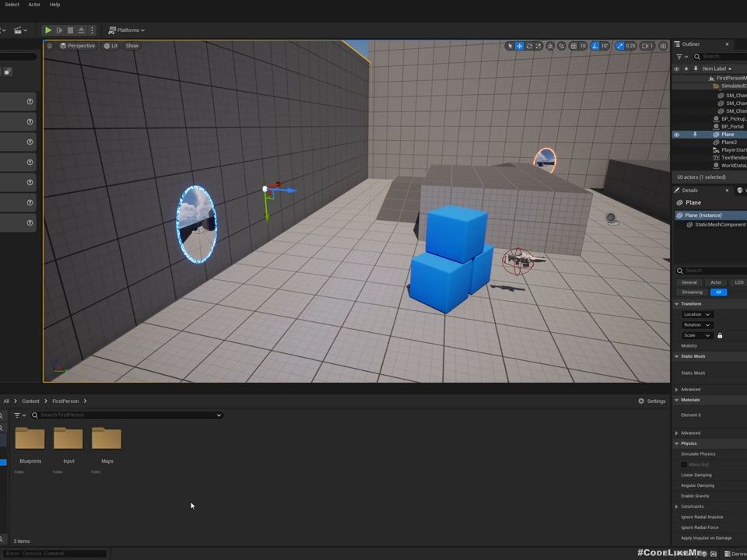747x560 pixels.
Task: Click the viewport layout maximize icon
Action: click(663, 46)
